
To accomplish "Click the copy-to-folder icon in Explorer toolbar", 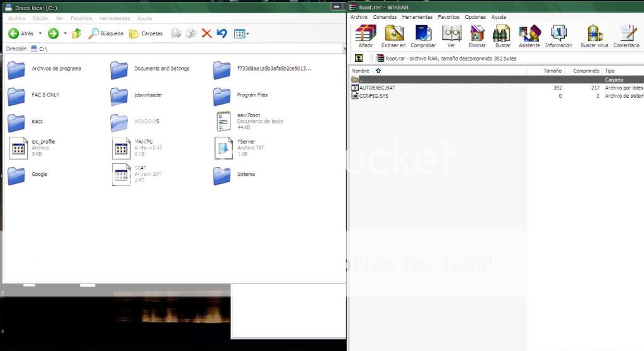I will (x=191, y=33).
